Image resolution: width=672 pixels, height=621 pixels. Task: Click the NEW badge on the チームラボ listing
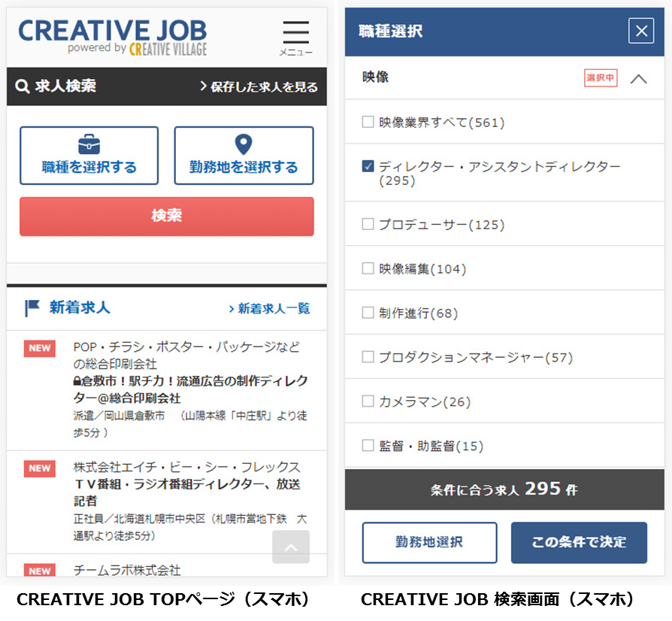(x=39, y=571)
